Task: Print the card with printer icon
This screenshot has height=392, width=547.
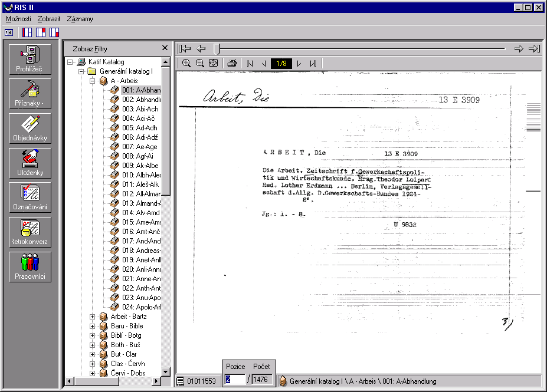Action: (232, 63)
